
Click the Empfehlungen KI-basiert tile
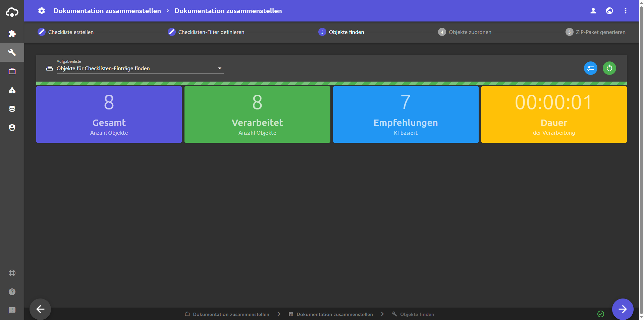pos(406,115)
